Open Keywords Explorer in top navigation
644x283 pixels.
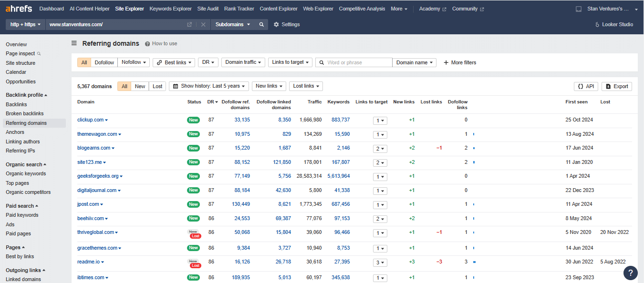tap(170, 9)
